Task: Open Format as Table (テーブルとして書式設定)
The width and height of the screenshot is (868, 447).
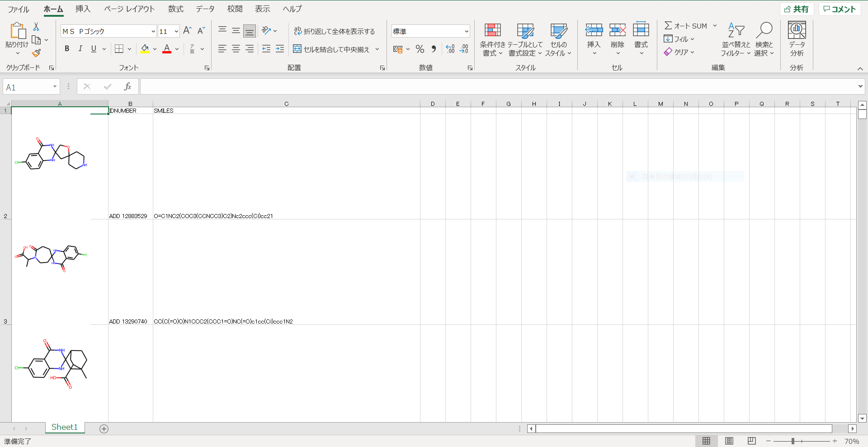Action: [x=525, y=40]
